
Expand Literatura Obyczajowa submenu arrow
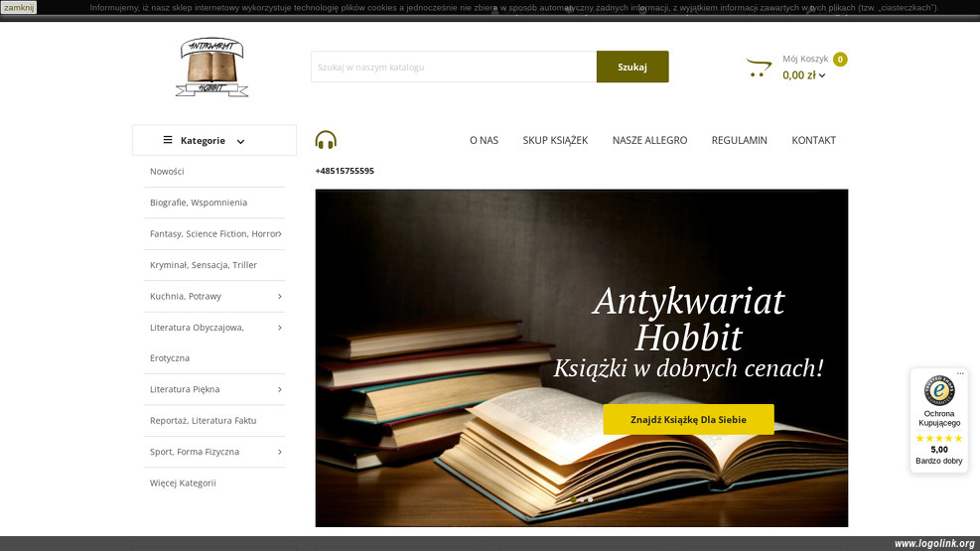(280, 328)
